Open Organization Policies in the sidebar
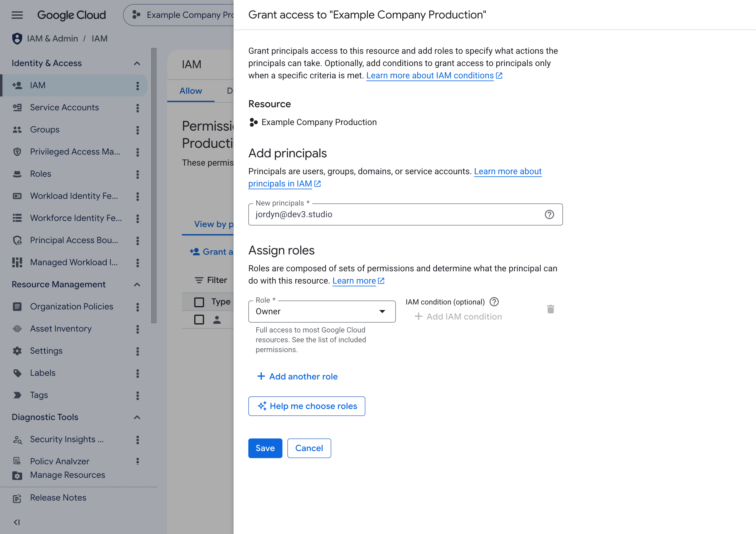Image resolution: width=756 pixels, height=534 pixels. click(74, 307)
